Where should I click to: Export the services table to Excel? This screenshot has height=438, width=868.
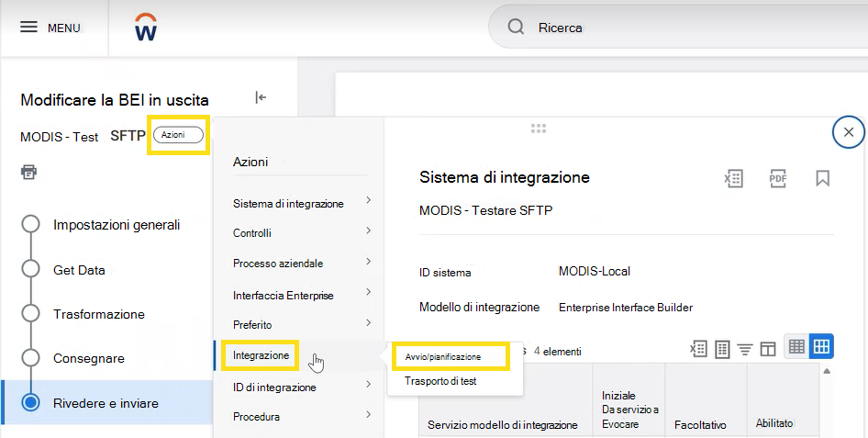click(698, 348)
